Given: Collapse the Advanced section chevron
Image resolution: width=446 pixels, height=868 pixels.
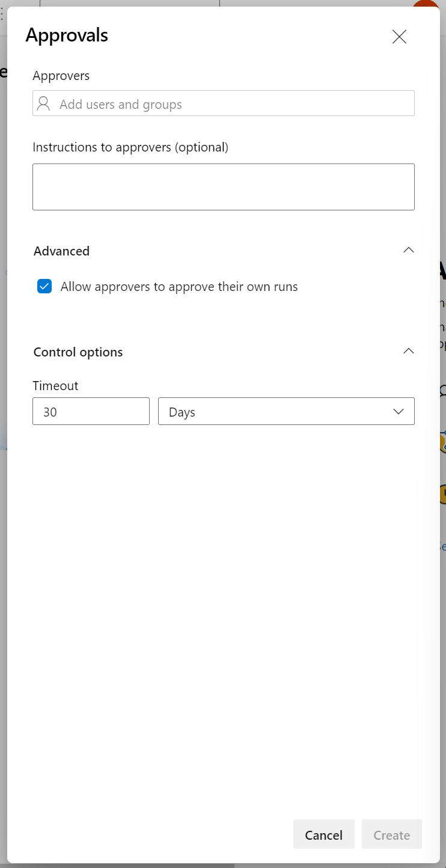Looking at the screenshot, I should click(409, 250).
